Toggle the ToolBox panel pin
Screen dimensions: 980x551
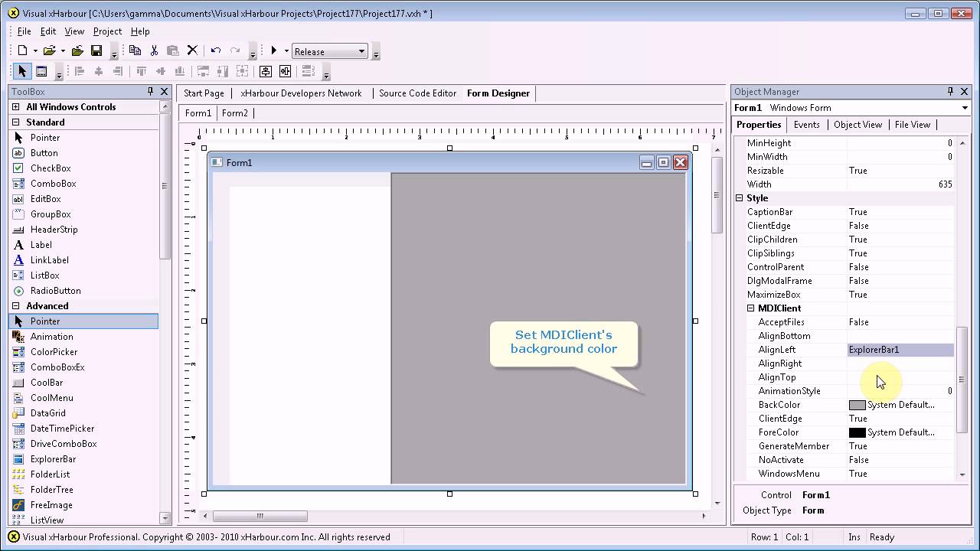[150, 92]
